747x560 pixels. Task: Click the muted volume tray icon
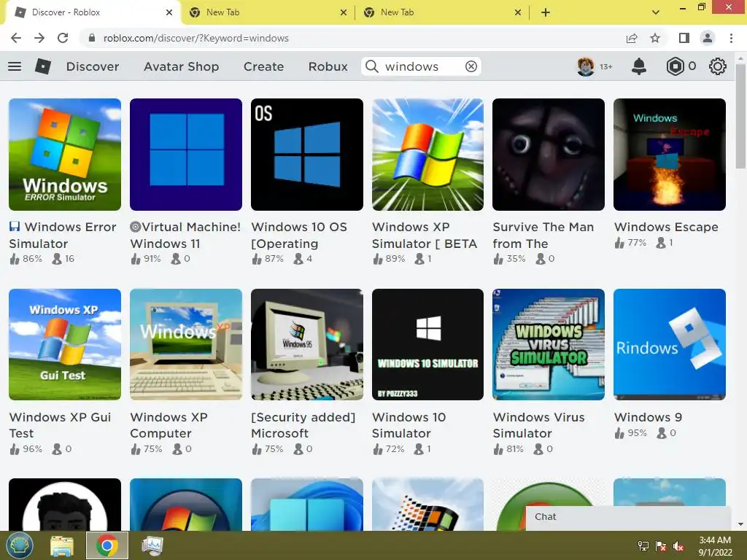678,546
